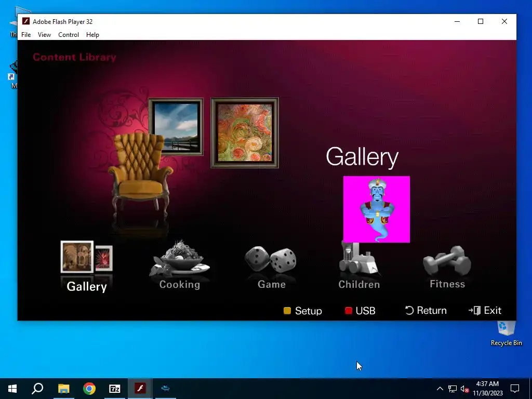
Task: Select the Recycle Bin desktop icon
Action: pos(506,332)
